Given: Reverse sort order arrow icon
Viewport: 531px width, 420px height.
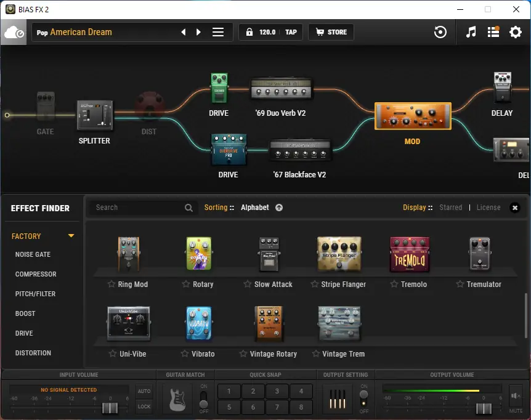Looking at the screenshot, I should tap(279, 208).
